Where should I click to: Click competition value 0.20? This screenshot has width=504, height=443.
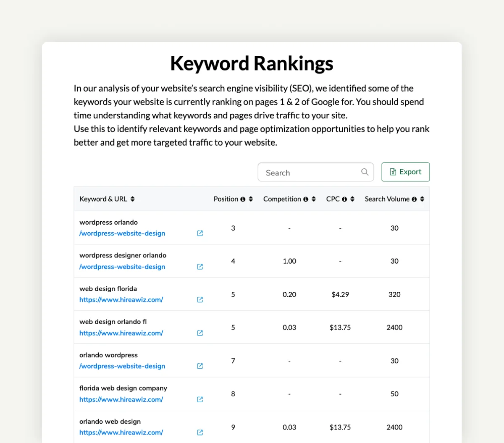tap(289, 294)
